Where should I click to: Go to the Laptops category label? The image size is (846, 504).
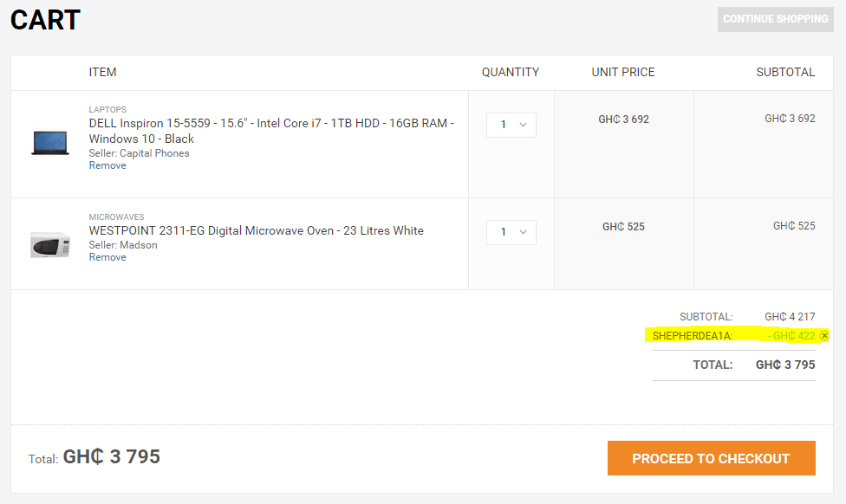[107, 110]
